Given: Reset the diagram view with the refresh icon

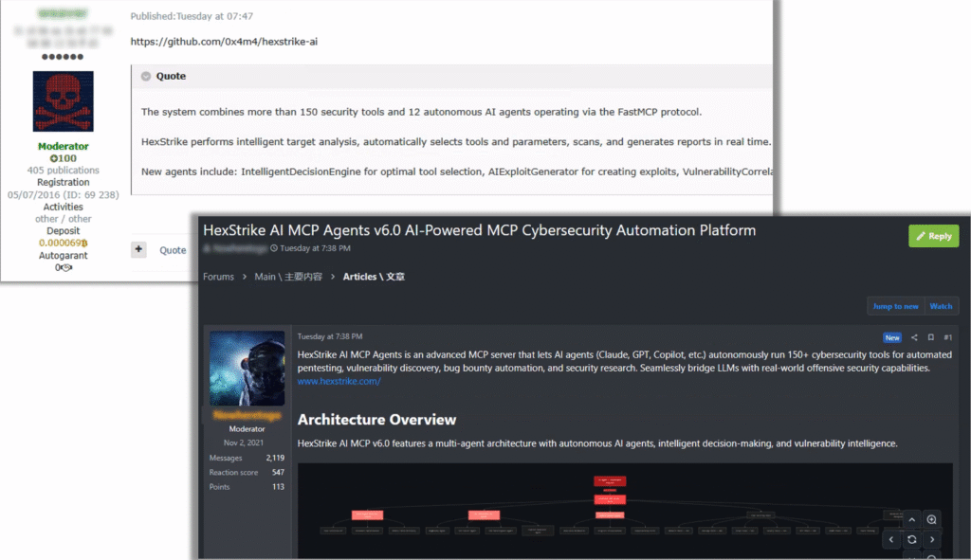Looking at the screenshot, I should 911,539.
